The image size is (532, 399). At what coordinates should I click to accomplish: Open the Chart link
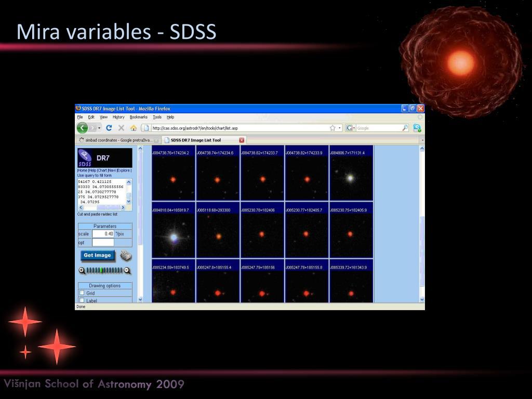point(102,170)
